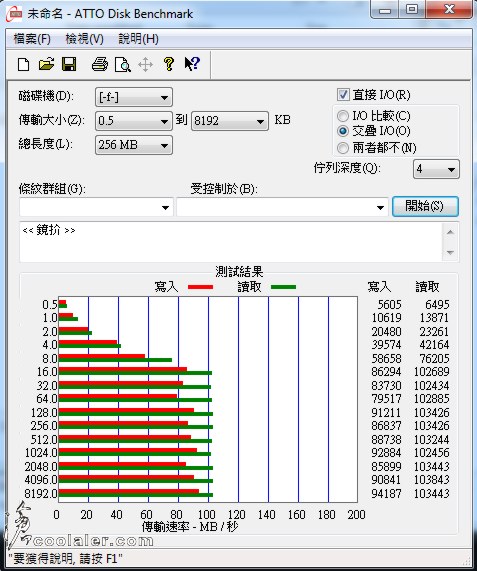Click write value 58658

[x=386, y=359]
